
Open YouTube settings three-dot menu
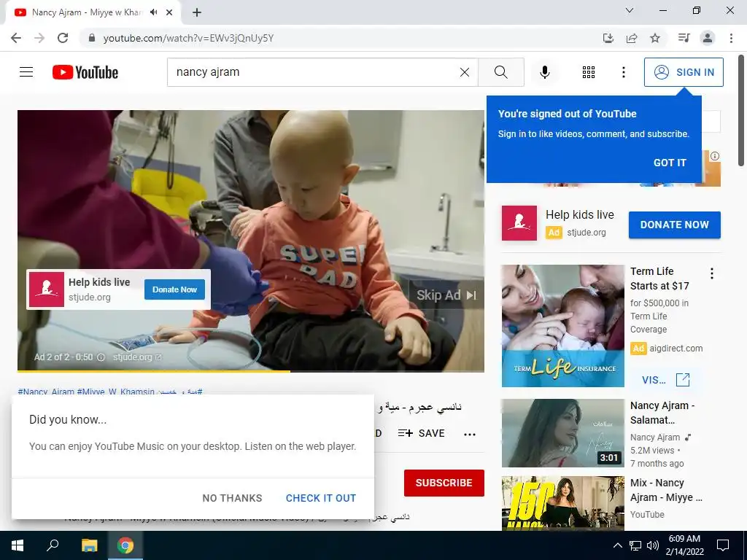point(623,72)
